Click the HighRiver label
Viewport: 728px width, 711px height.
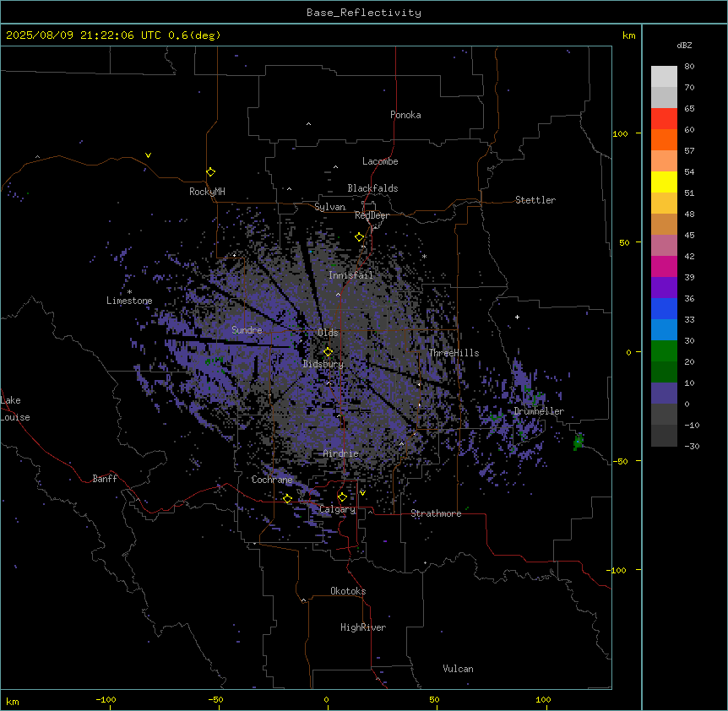(x=363, y=627)
